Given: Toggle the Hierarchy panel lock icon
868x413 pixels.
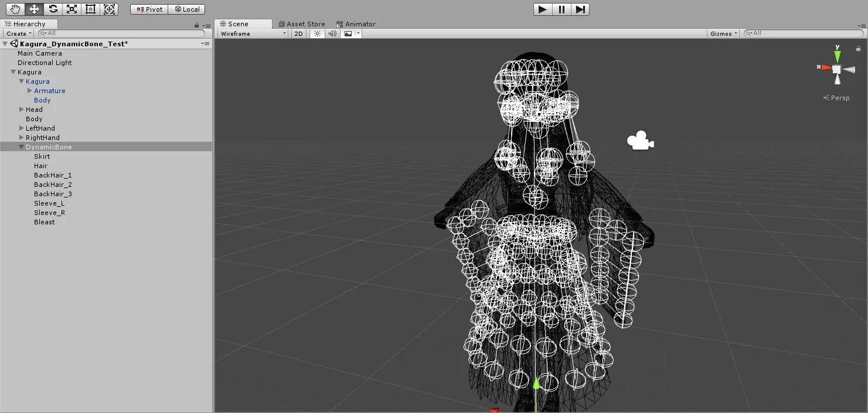Looking at the screenshot, I should (x=197, y=25).
